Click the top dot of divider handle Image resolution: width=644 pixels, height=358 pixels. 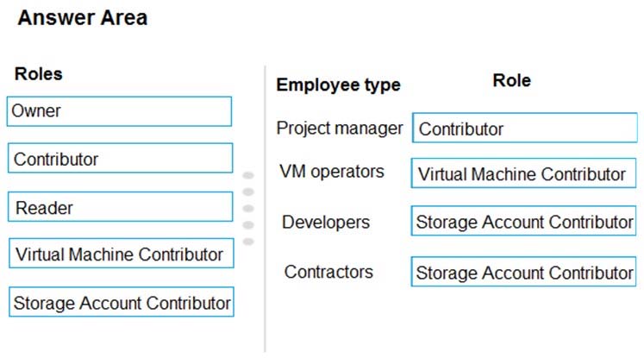coord(248,175)
